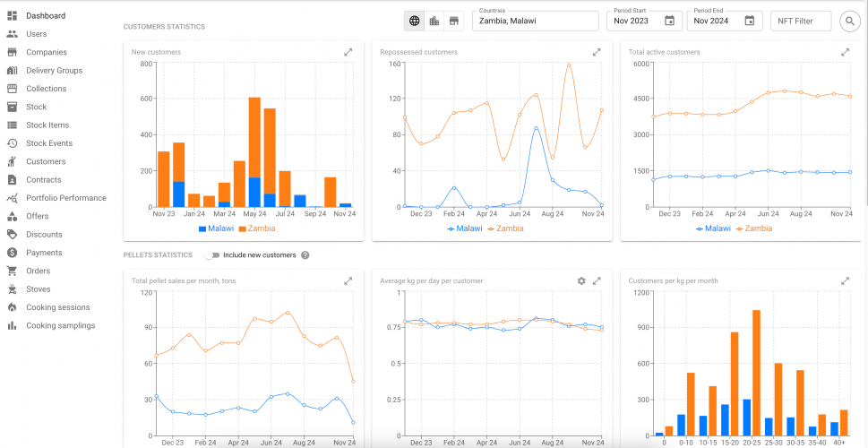Open the Countries dropdown
868x448 pixels.
point(535,21)
